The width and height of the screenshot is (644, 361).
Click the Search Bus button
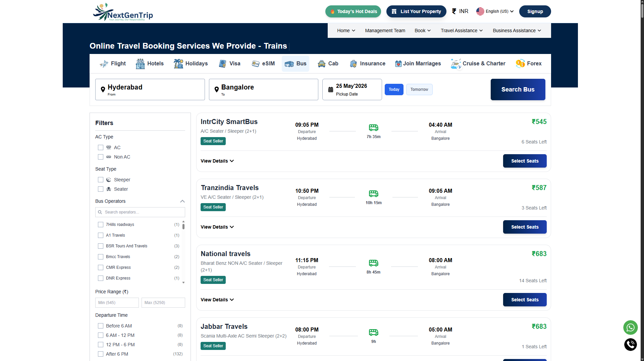(x=518, y=89)
